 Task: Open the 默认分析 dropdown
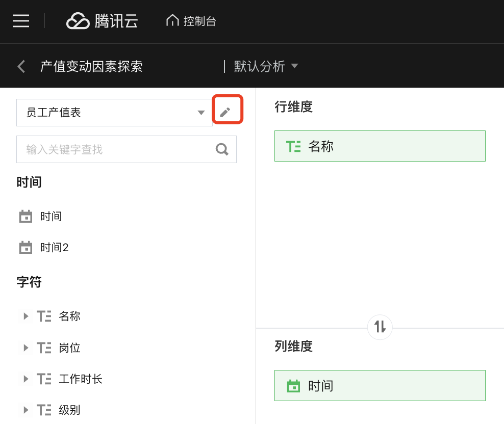(x=266, y=66)
